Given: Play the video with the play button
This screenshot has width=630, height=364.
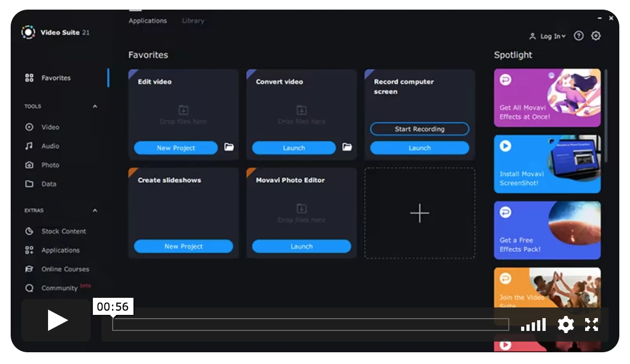Looking at the screenshot, I should pyautogui.click(x=56, y=320).
